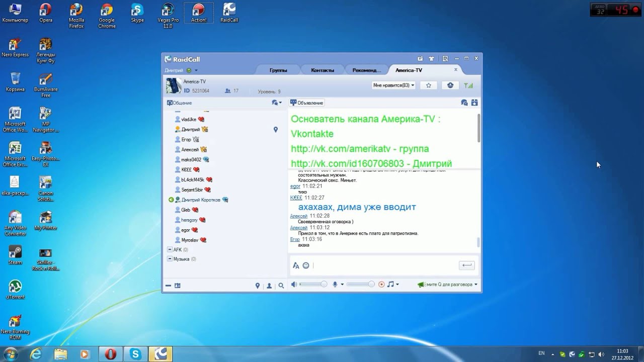Viewport: 644px width, 362px height.
Task: Click the group admin hat button
Action: coord(450,85)
